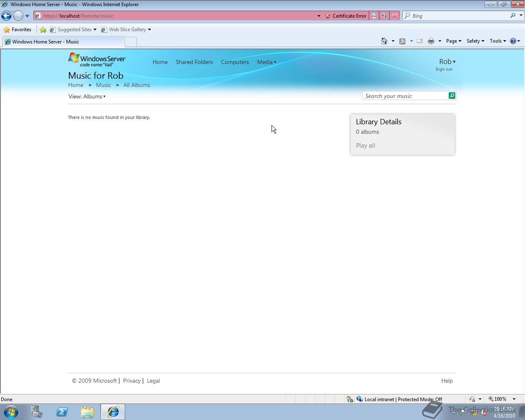The height and width of the screenshot is (420, 525).
Task: Click the Read Mail icon
Action: point(420,41)
